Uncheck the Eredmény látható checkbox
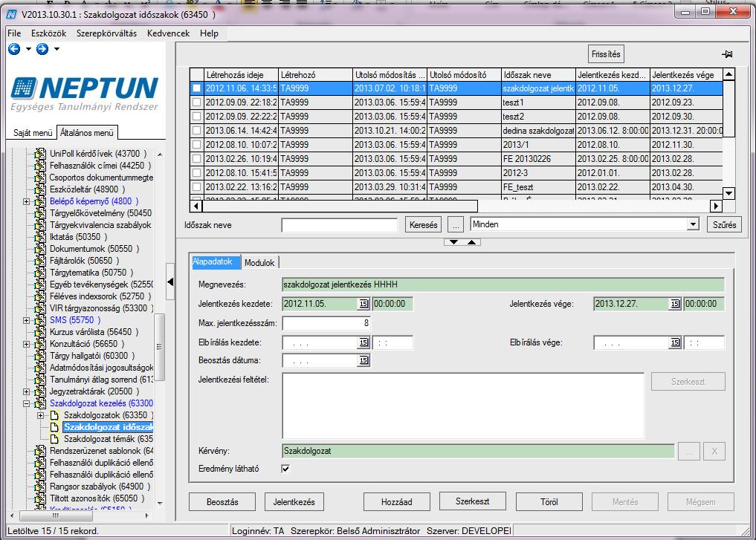The width and height of the screenshot is (756, 540). [285, 469]
